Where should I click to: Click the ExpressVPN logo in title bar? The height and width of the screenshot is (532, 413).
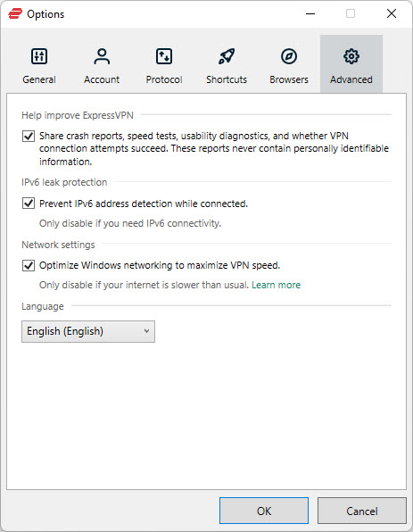pos(15,14)
